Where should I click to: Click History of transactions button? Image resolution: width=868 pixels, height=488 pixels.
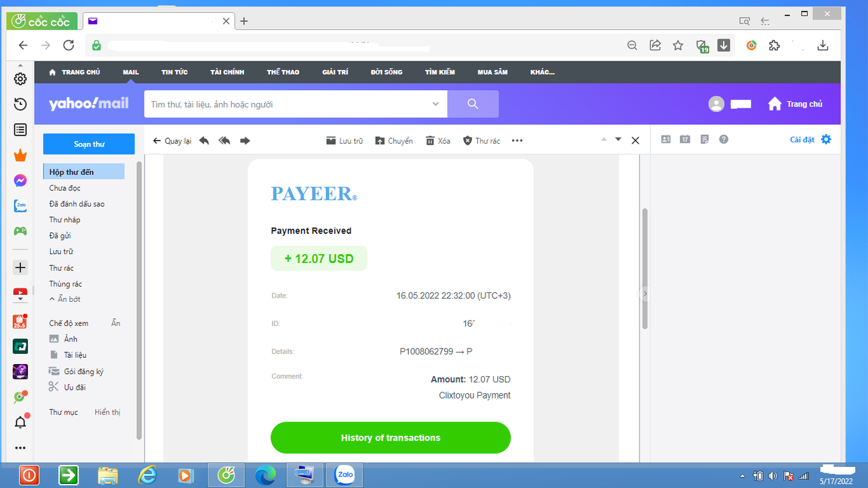click(391, 438)
